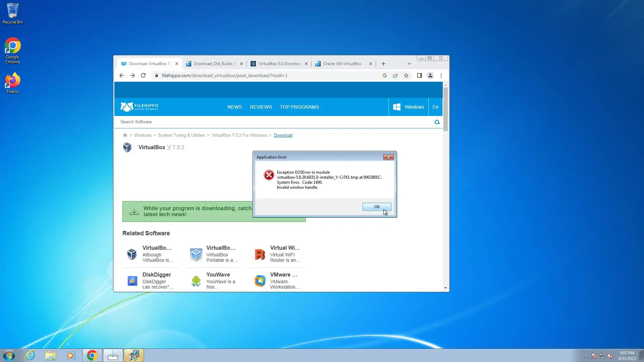This screenshot has width=644, height=362.
Task: Open the En language selector
Action: 435,107
